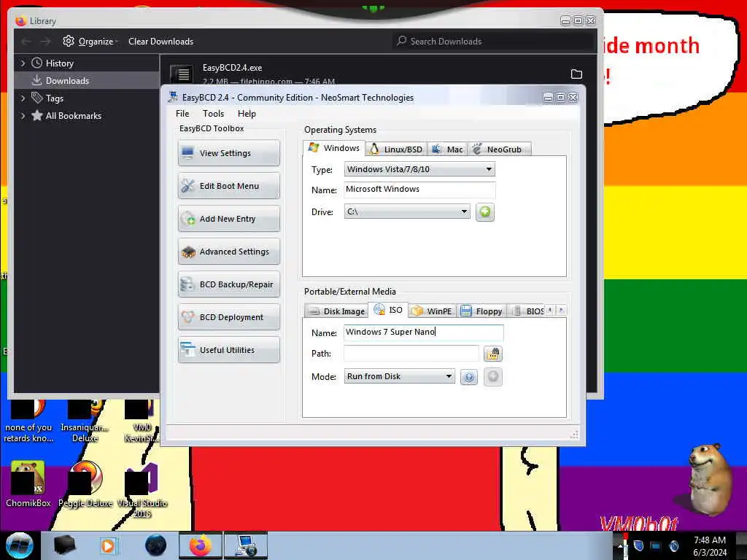
Task: Open the media player taskbar icon
Action: (x=108, y=545)
